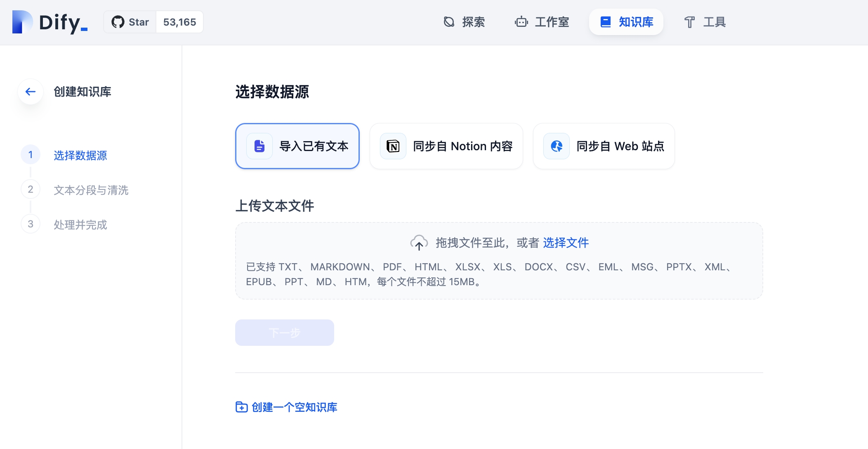Click the Notion icon on the sync card
This screenshot has height=449, width=868.
(393, 146)
